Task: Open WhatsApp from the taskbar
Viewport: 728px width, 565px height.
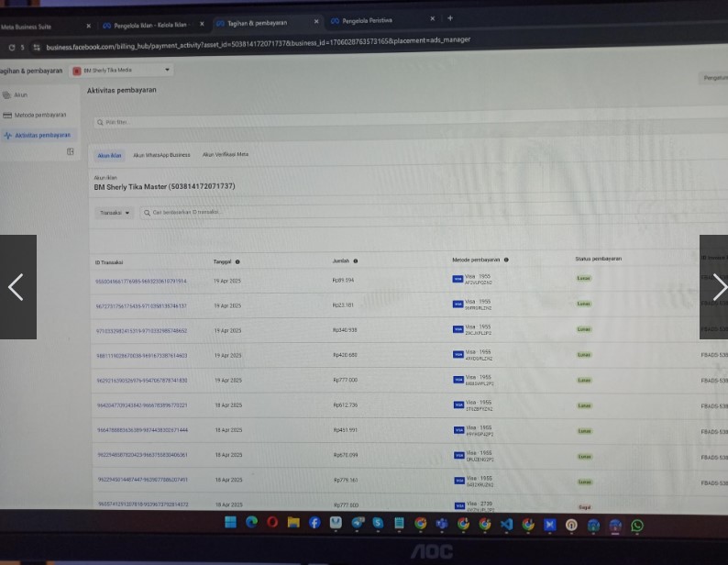Action: click(636, 525)
